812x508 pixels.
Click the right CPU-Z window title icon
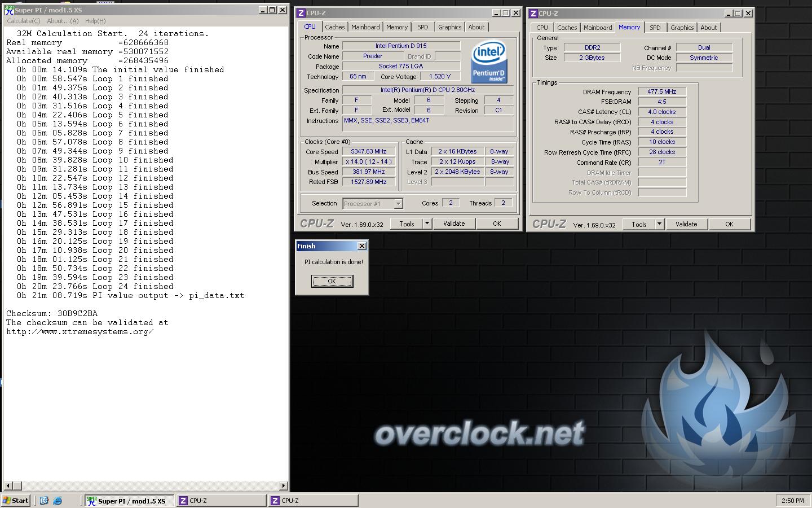click(533, 14)
